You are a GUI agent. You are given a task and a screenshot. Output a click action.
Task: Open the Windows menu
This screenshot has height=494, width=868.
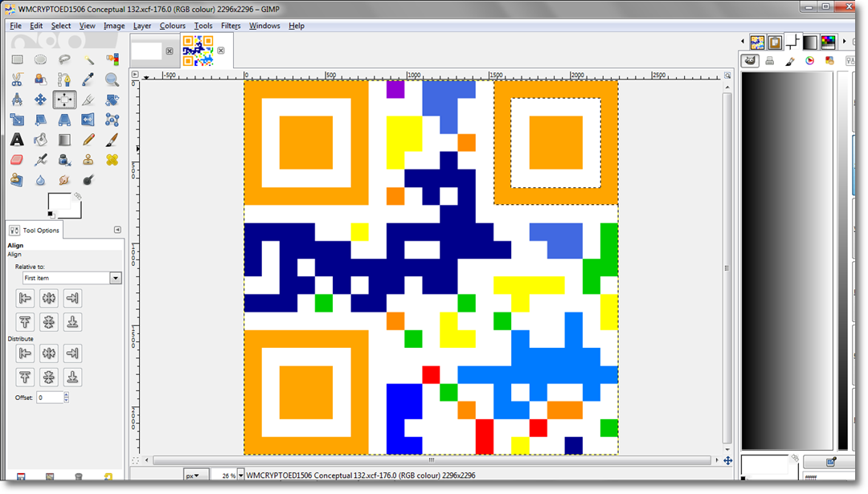pos(264,26)
